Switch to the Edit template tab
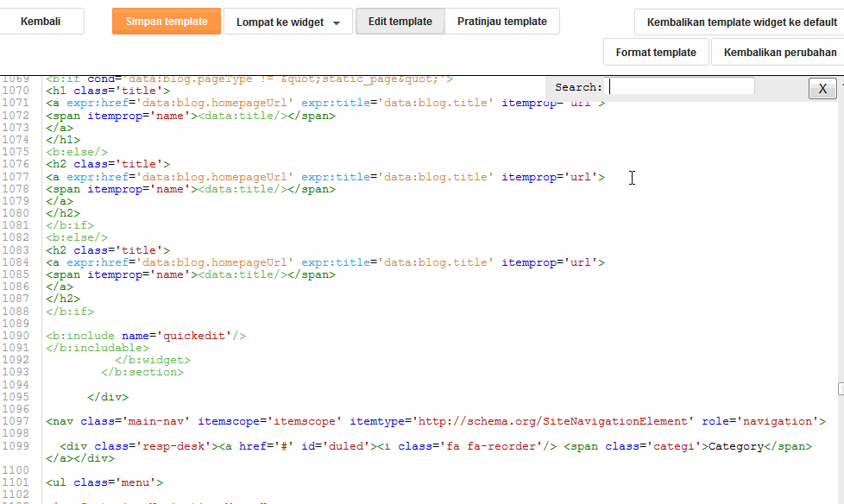The width and height of the screenshot is (844, 504). [400, 22]
